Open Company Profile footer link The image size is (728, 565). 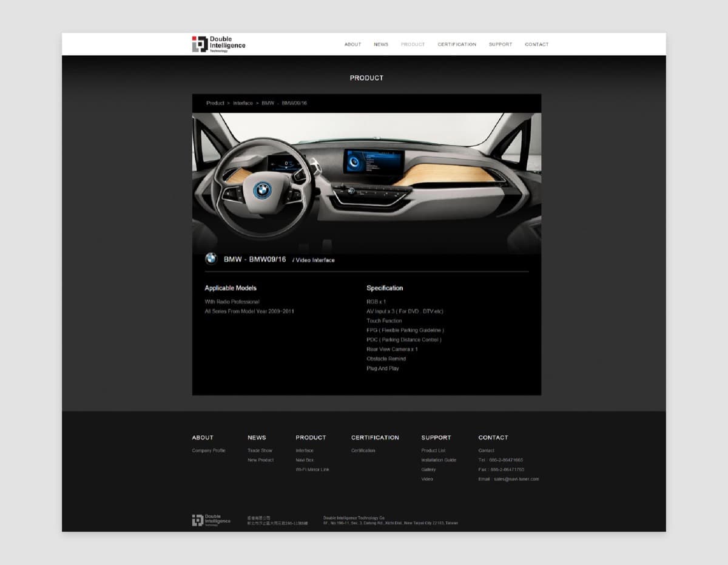[209, 451]
